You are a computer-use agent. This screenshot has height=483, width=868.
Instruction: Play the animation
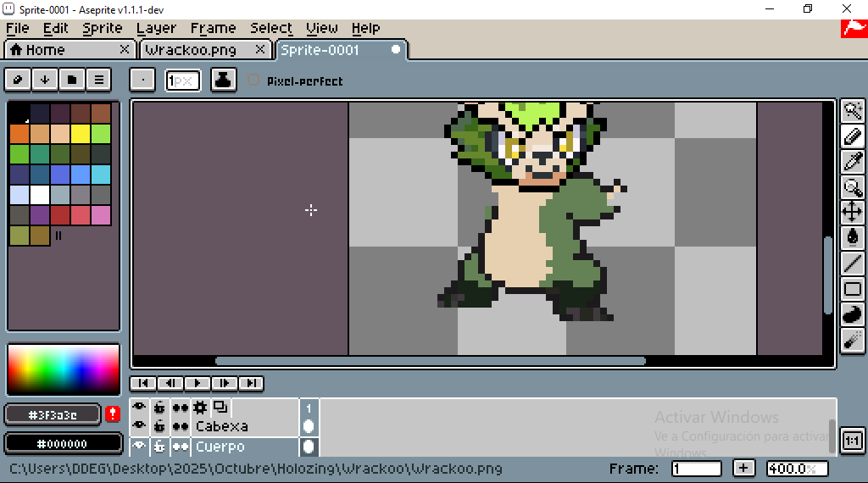click(197, 383)
